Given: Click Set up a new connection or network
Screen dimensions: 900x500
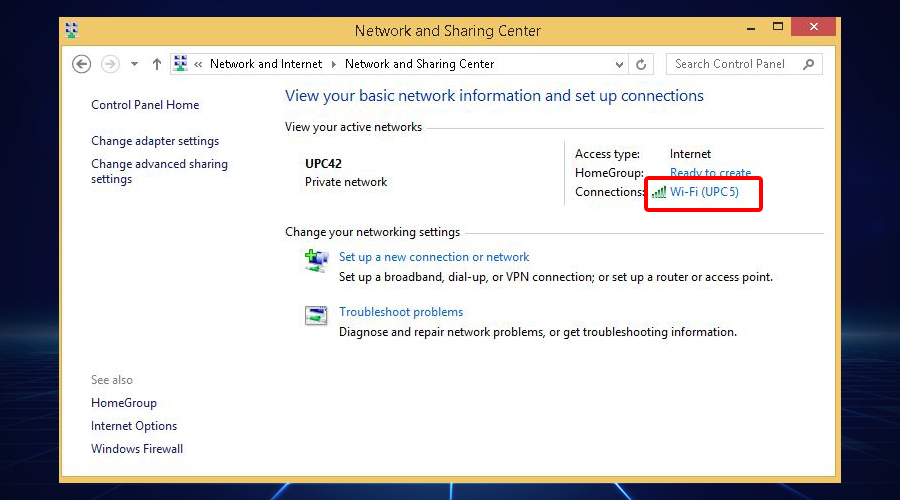Looking at the screenshot, I should pyautogui.click(x=434, y=257).
